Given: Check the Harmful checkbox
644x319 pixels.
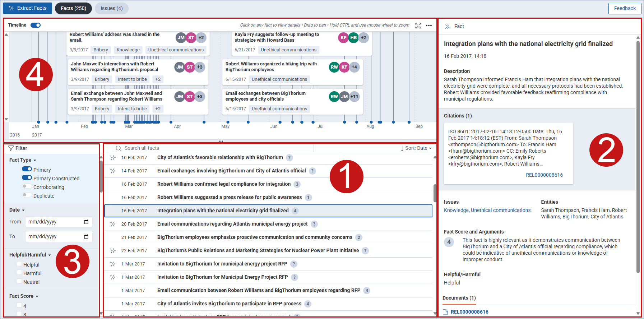Looking at the screenshot, I should click(19, 273).
